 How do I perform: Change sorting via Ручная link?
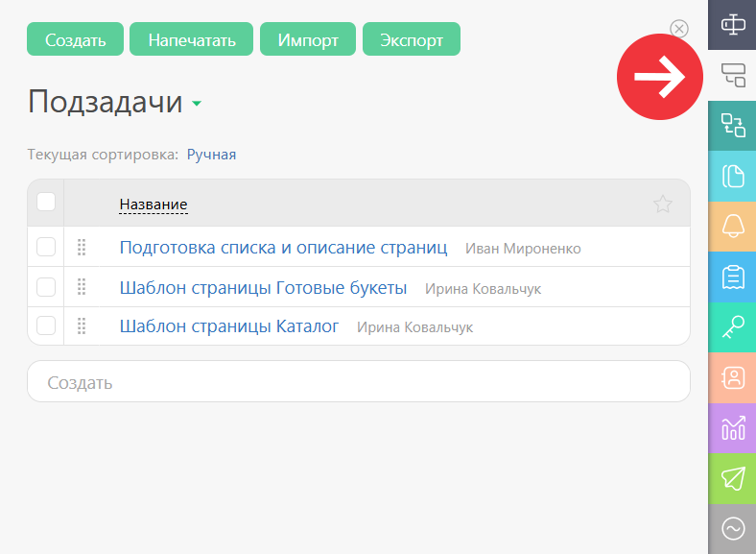click(211, 155)
